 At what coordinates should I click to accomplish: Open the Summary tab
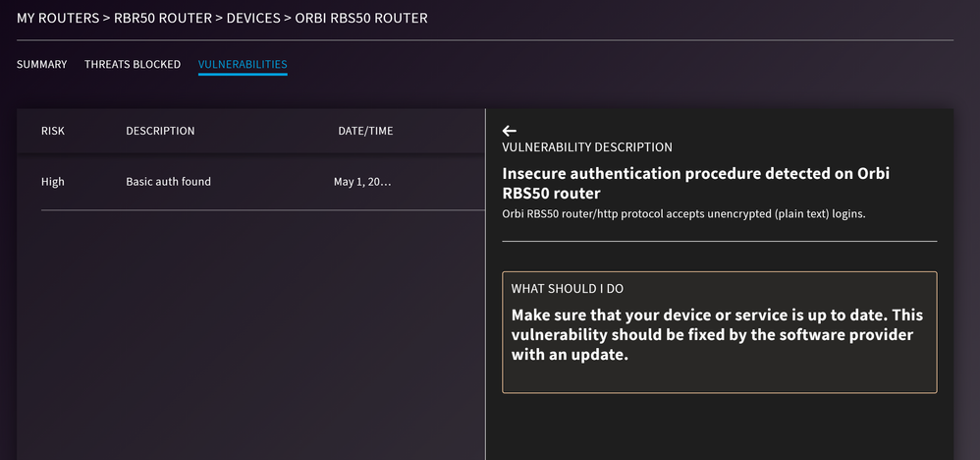(x=42, y=65)
